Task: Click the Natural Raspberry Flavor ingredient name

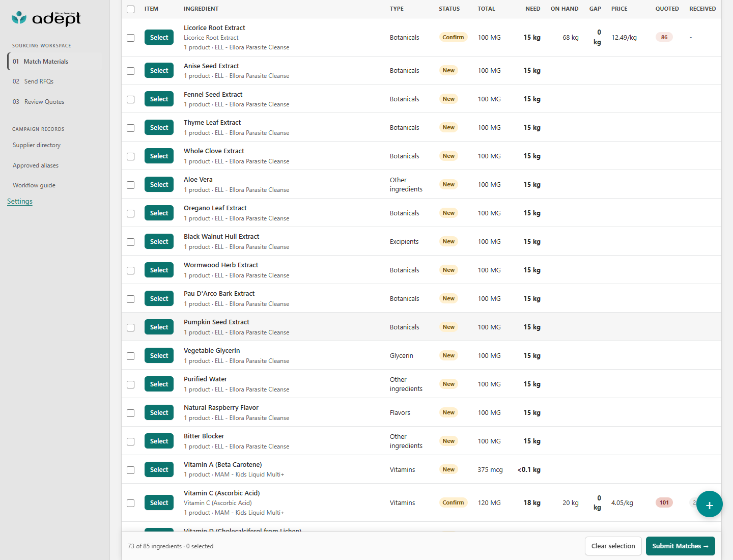Action: coord(221,407)
